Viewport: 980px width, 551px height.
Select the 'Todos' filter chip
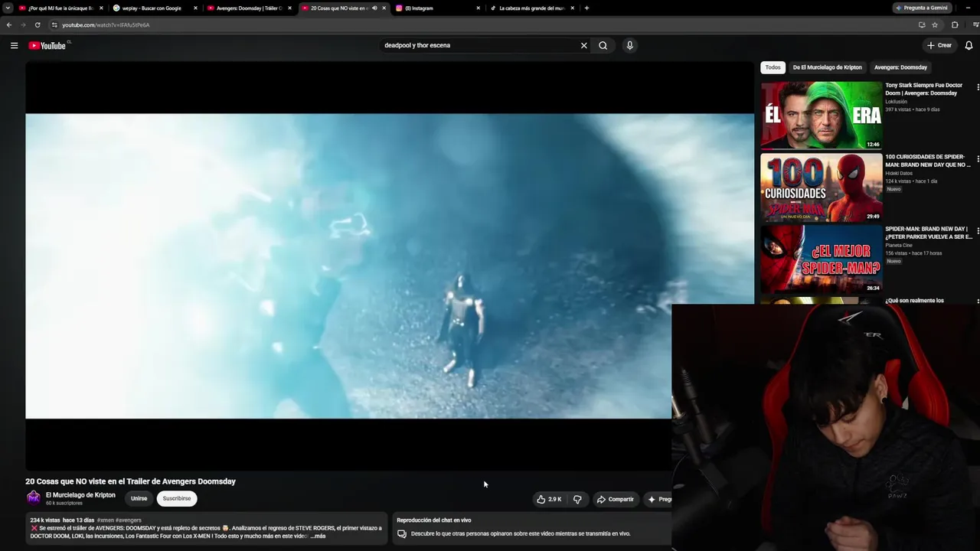point(773,67)
